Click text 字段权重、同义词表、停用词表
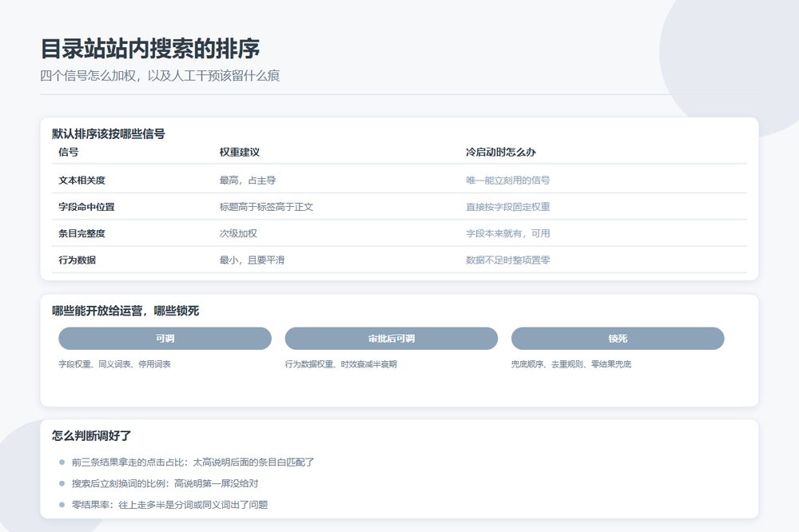The height and width of the screenshot is (532, 799). [x=114, y=364]
